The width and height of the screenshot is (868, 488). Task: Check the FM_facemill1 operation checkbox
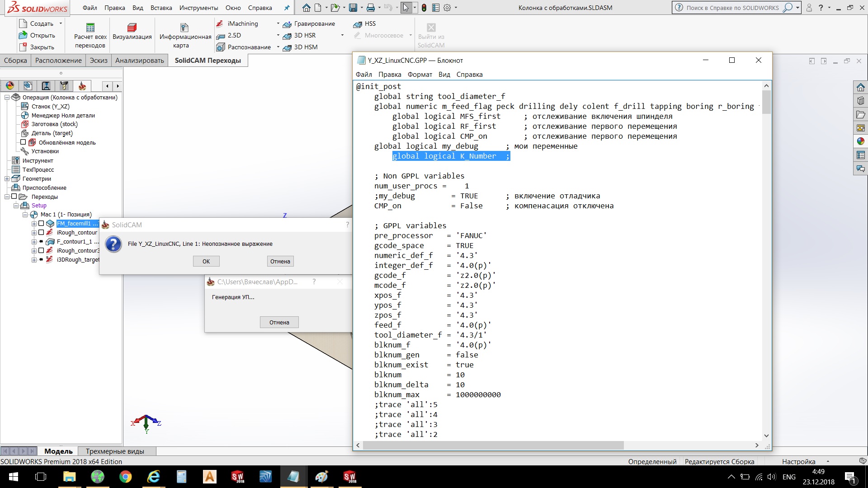41,223
